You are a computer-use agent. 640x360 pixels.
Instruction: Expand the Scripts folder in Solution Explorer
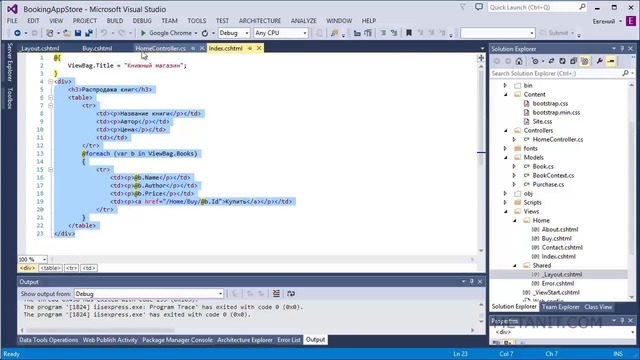[x=506, y=202]
